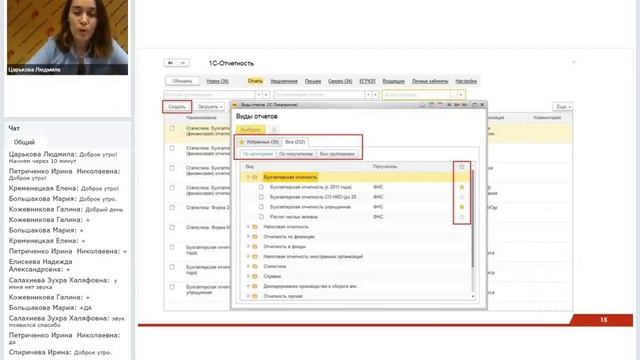Open the Входящие section
The width and height of the screenshot is (640, 360).
(393, 81)
